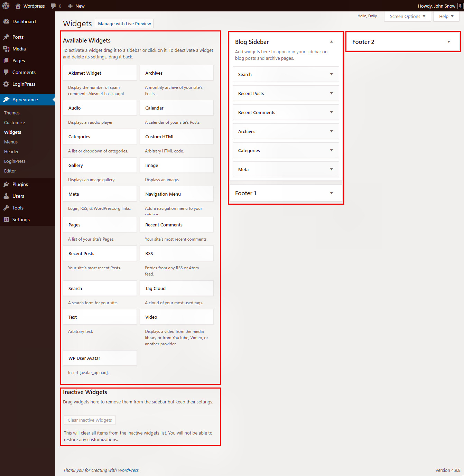This screenshot has width=464, height=476.
Task: Collapse the Blog Sidebar panel arrow
Action: tap(331, 41)
